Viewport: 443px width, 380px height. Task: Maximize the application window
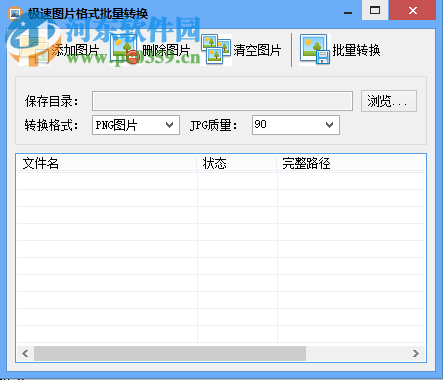(x=375, y=11)
